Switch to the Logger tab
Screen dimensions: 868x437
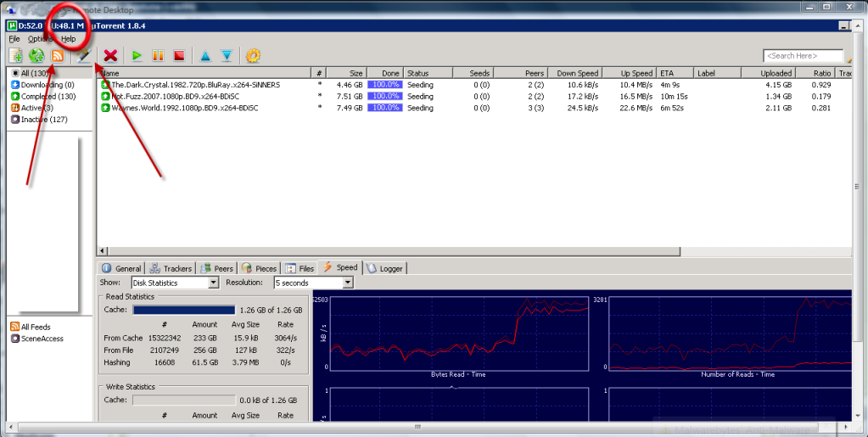coord(384,268)
